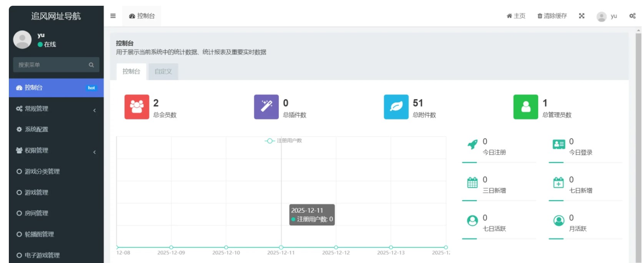Click the 清除缓存 button
Image resolution: width=644 pixels, height=263 pixels.
(x=552, y=16)
